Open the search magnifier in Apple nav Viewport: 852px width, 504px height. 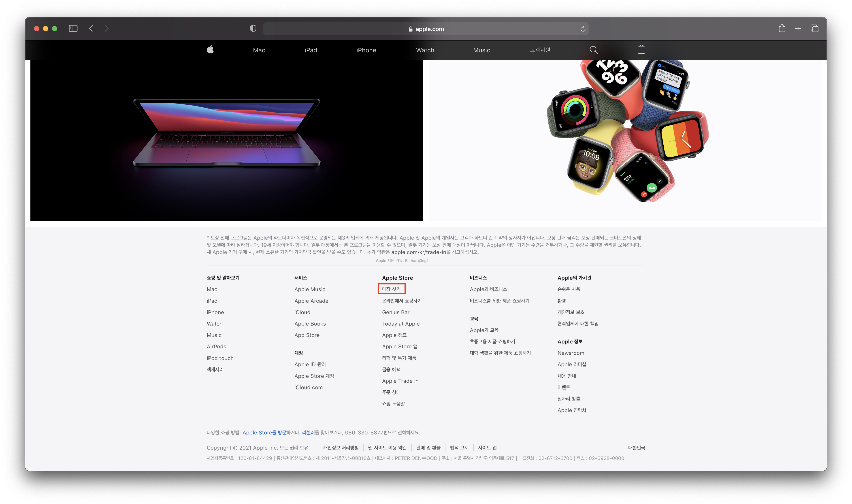[x=593, y=50]
